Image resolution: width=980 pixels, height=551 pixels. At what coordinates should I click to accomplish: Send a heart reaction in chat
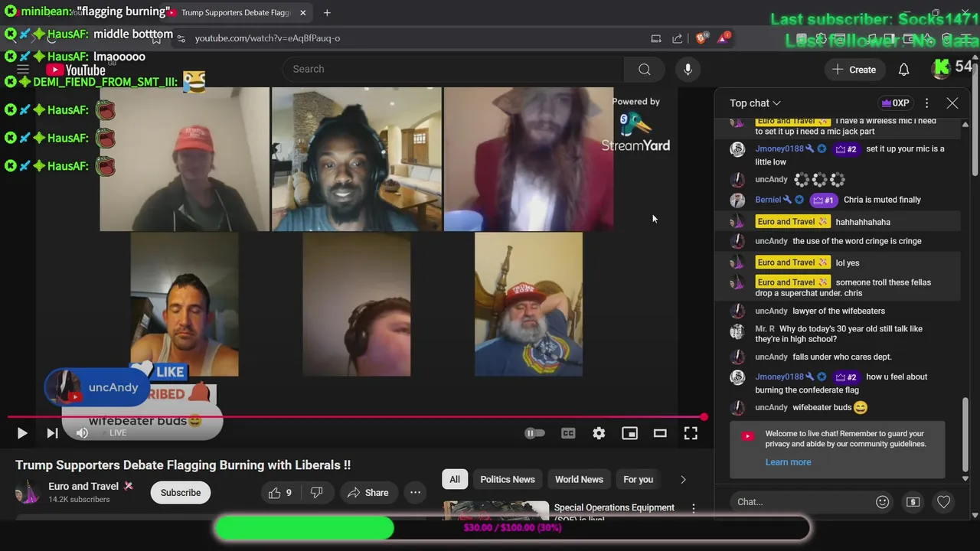944,502
